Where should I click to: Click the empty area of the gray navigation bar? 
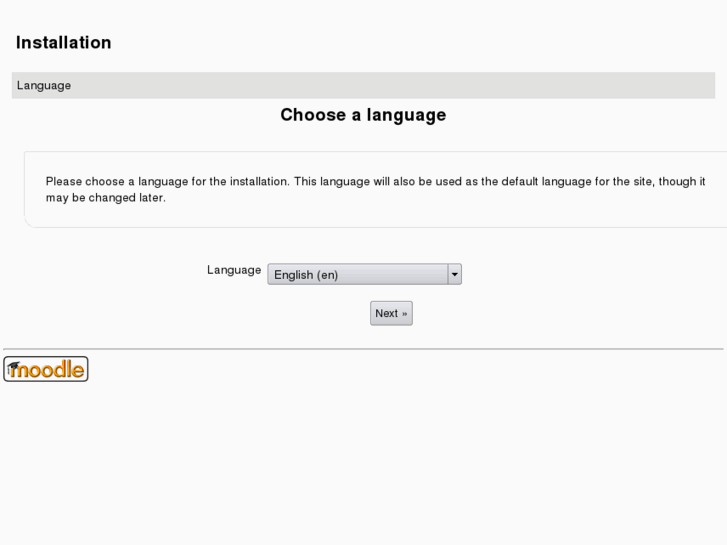pyautogui.click(x=400, y=86)
